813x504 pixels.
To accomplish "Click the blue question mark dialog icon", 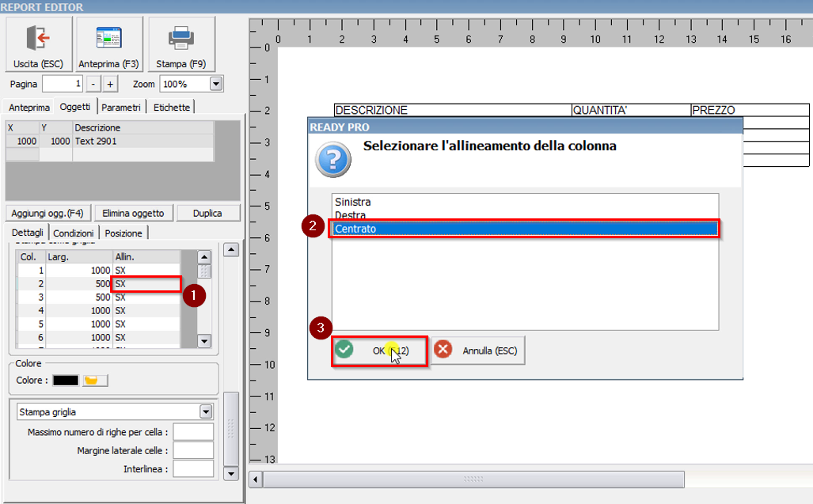I will pos(333,159).
